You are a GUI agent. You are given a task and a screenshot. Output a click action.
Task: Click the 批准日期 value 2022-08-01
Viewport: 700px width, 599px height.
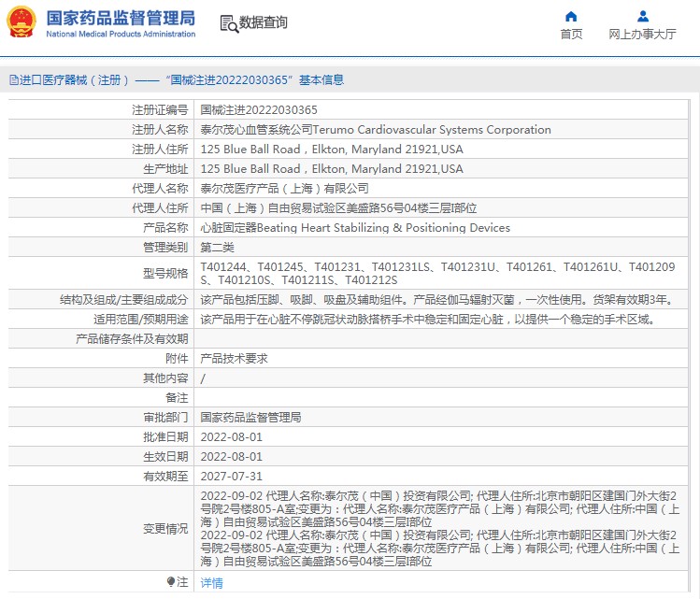(231, 437)
